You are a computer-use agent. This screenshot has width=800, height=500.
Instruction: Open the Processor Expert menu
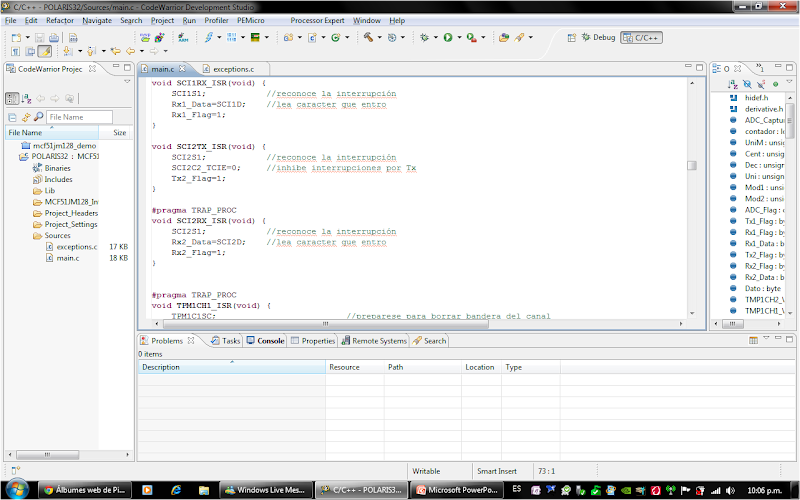click(x=317, y=20)
